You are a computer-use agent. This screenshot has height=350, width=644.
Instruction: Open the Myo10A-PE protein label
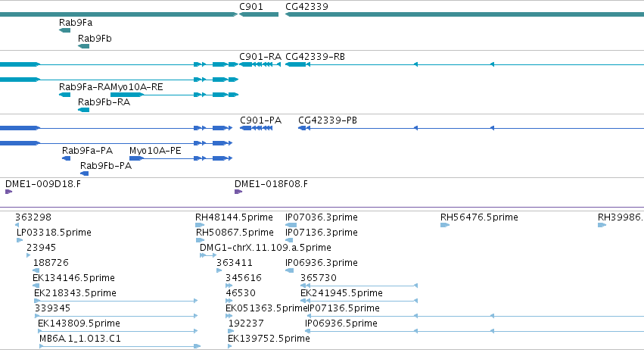click(x=155, y=151)
